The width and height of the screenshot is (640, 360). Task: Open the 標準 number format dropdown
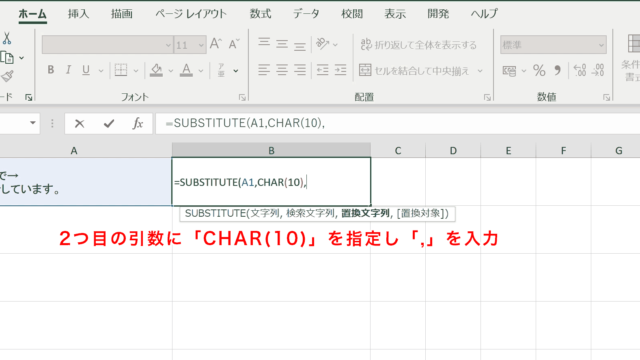553,45
